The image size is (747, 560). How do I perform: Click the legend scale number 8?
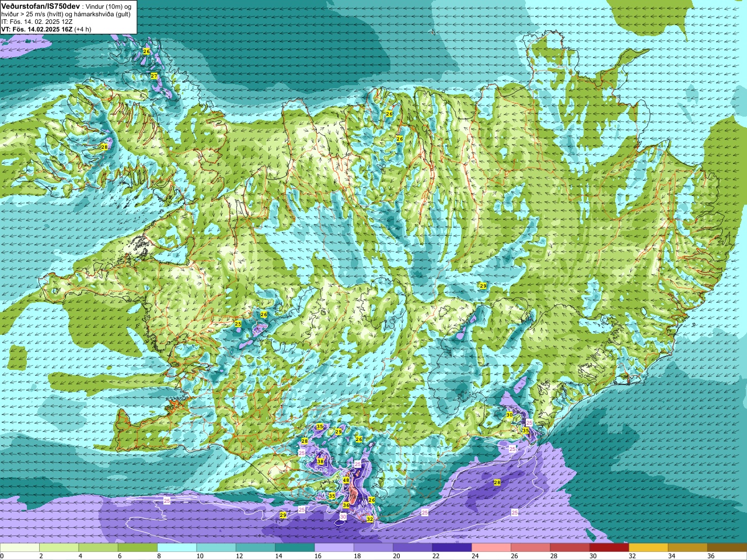click(x=159, y=556)
